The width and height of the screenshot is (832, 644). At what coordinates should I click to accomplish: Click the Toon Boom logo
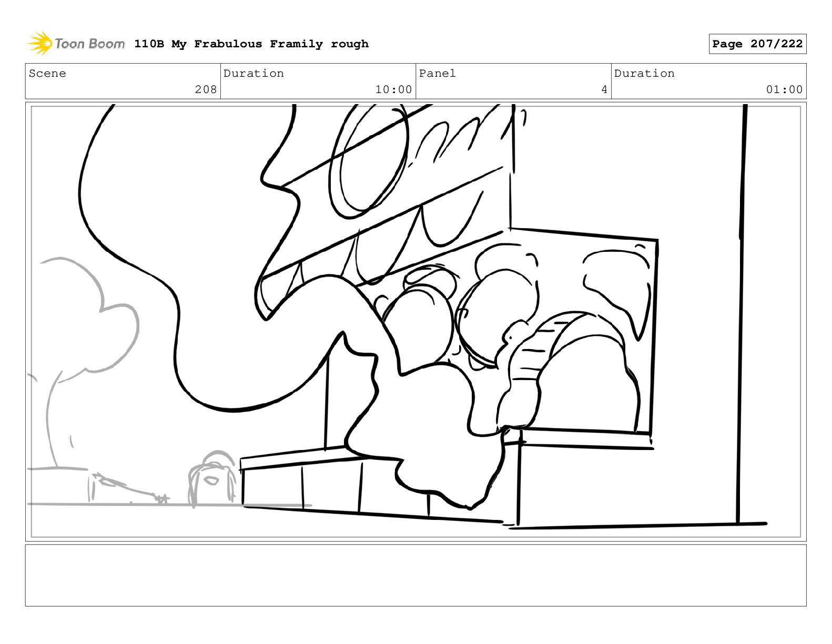coord(76,44)
